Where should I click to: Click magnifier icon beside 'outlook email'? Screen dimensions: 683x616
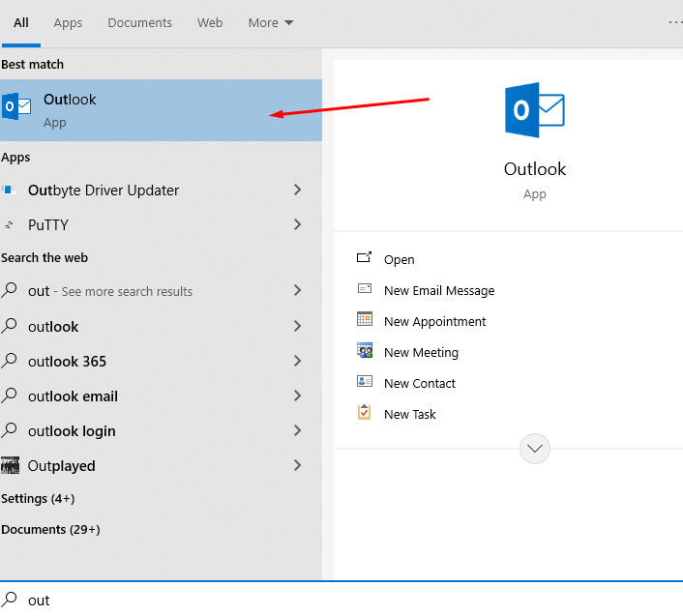click(9, 396)
